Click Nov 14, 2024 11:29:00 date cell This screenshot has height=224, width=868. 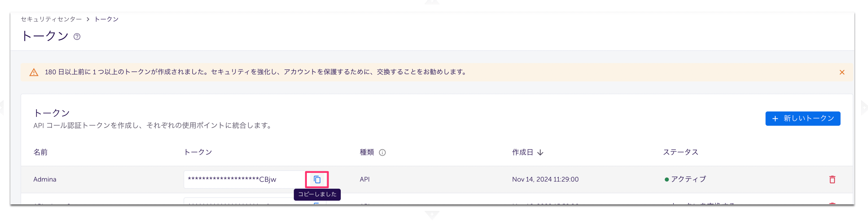point(545,179)
